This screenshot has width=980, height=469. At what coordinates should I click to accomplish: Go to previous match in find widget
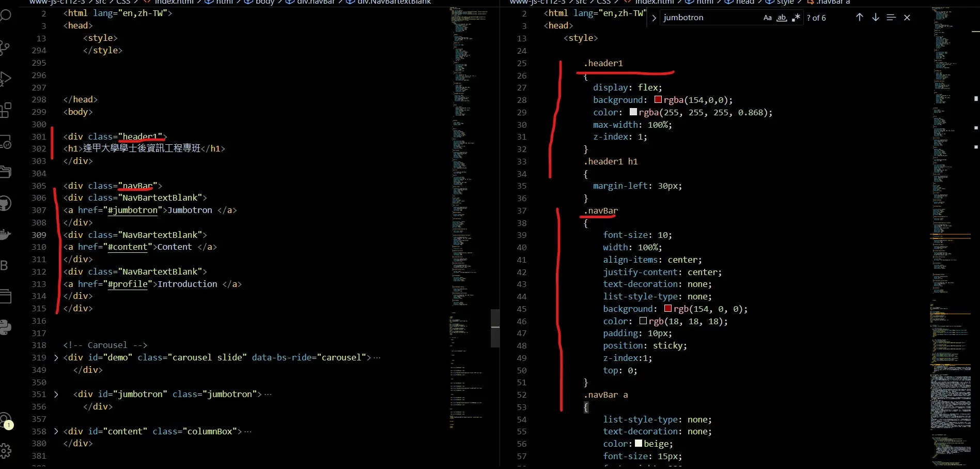pos(860,18)
